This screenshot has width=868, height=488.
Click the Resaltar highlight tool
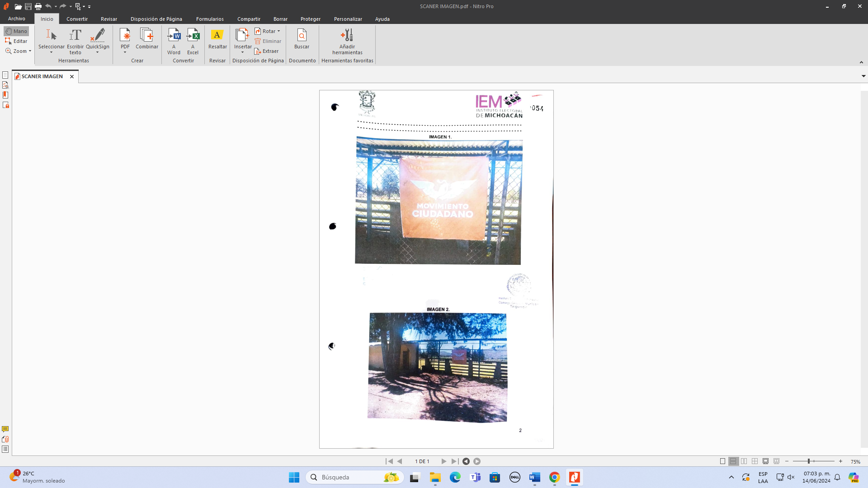217,39
